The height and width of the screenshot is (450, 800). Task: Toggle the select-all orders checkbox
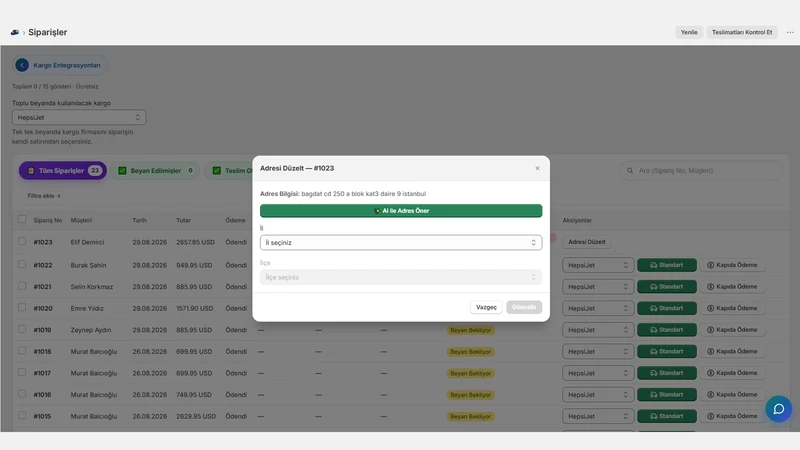click(x=22, y=219)
